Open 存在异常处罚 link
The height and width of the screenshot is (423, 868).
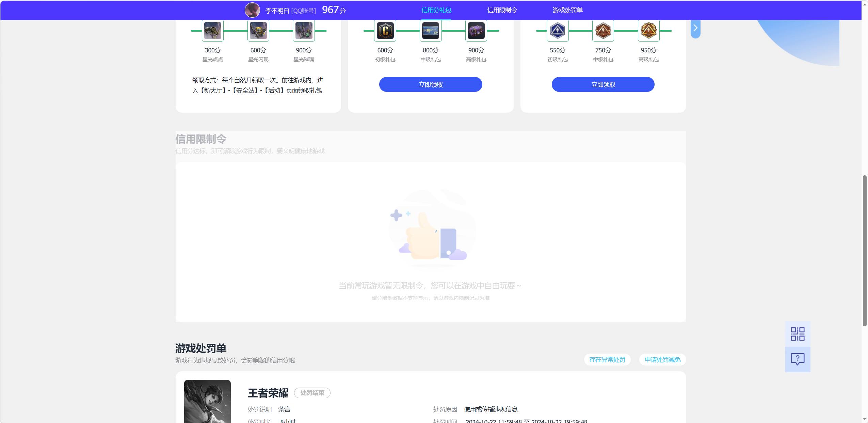pos(607,360)
